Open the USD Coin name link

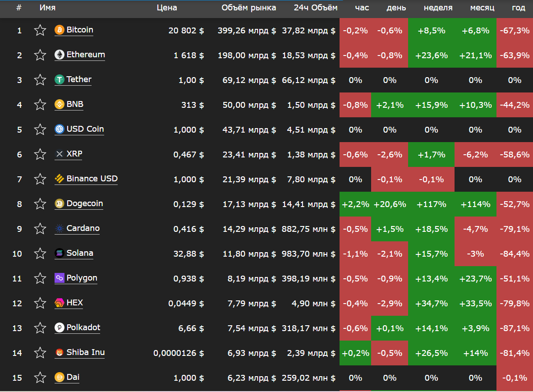(85, 129)
